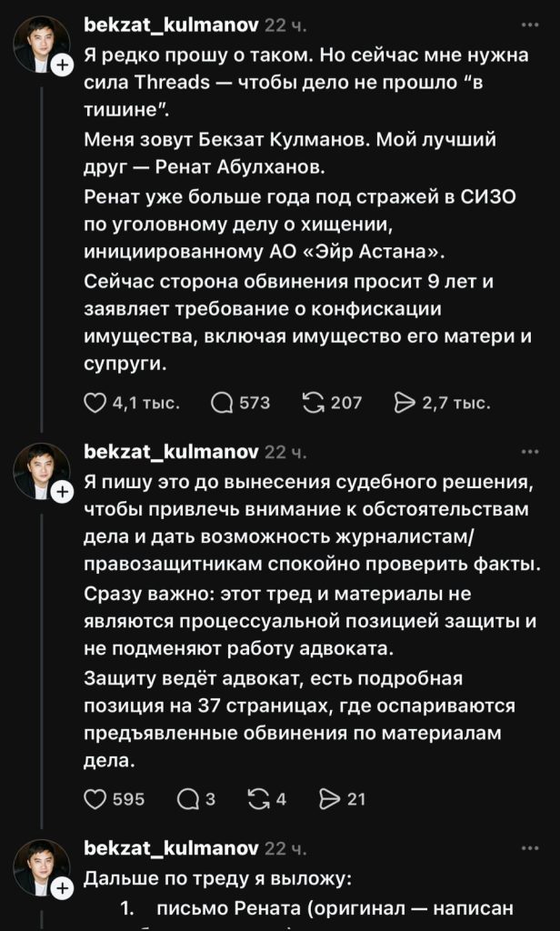This screenshot has height=931, width=560.
Task: Like the first post with 4,1 тыс. likes
Action: 95,402
